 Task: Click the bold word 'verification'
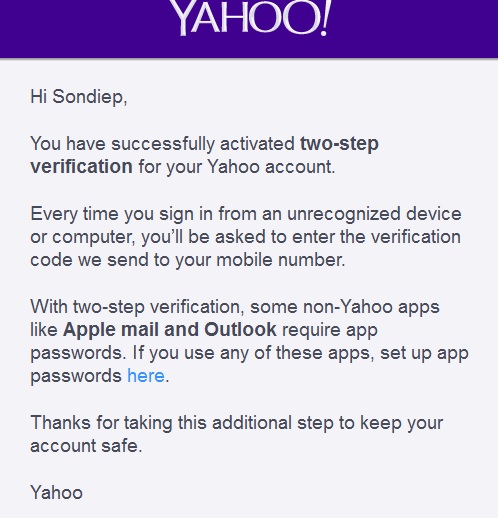(x=81, y=166)
